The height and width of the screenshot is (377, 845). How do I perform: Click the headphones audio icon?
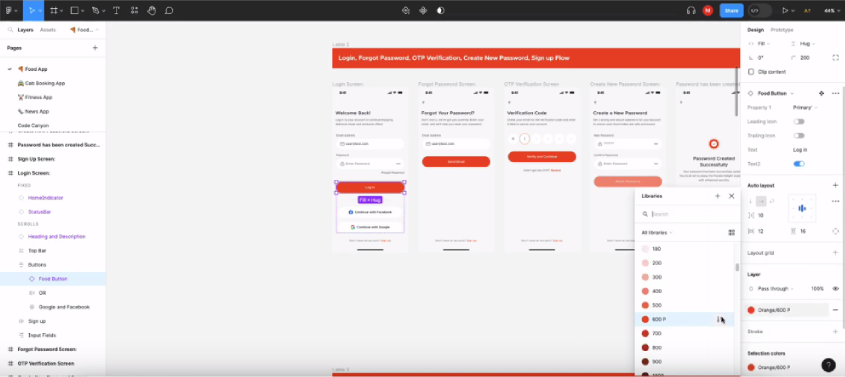tap(691, 10)
